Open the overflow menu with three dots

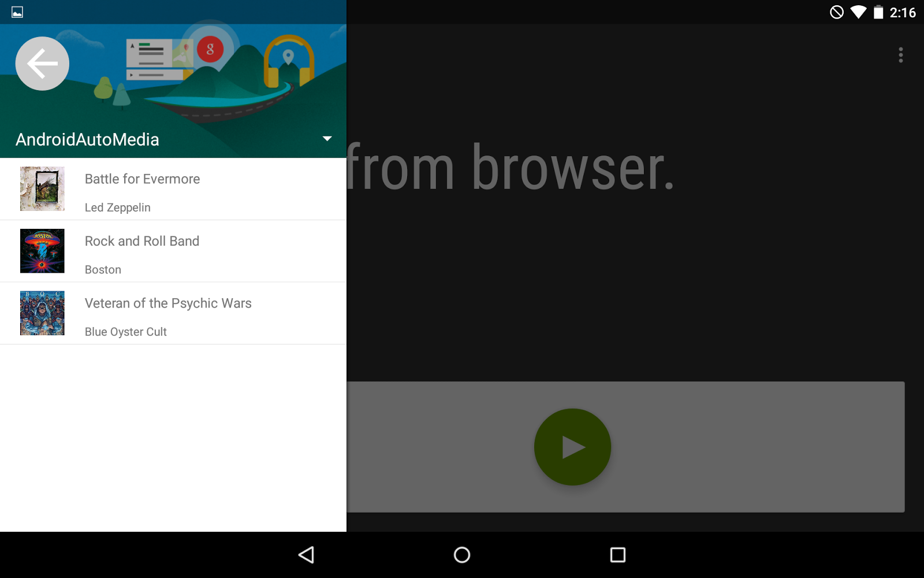[900, 55]
